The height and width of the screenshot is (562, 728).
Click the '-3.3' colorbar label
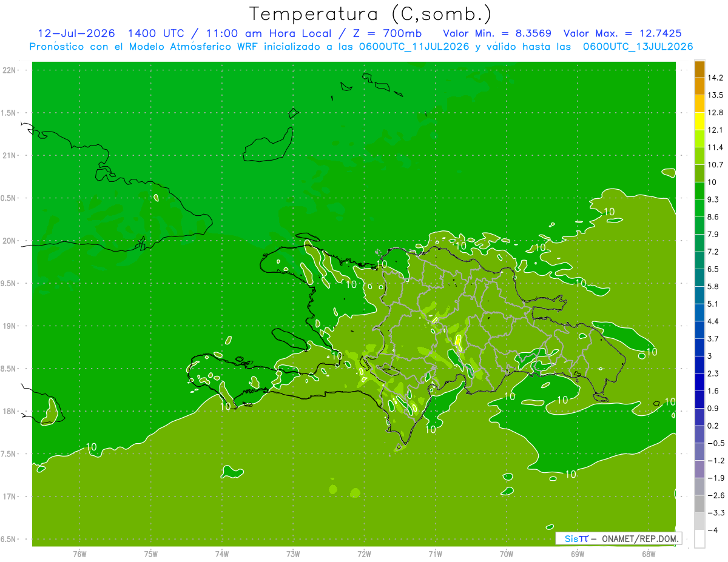(716, 513)
